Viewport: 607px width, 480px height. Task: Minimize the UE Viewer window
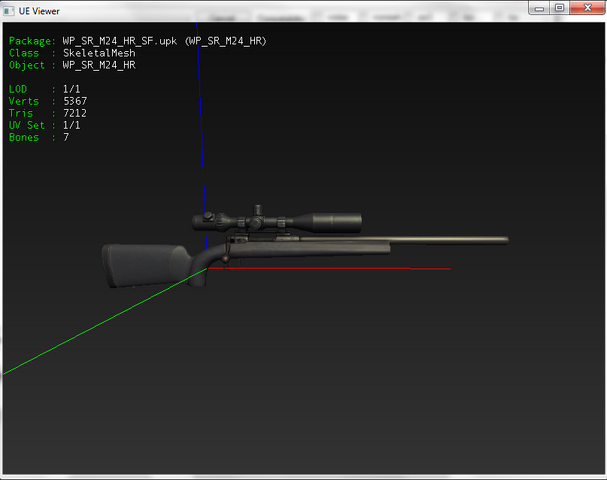point(539,8)
